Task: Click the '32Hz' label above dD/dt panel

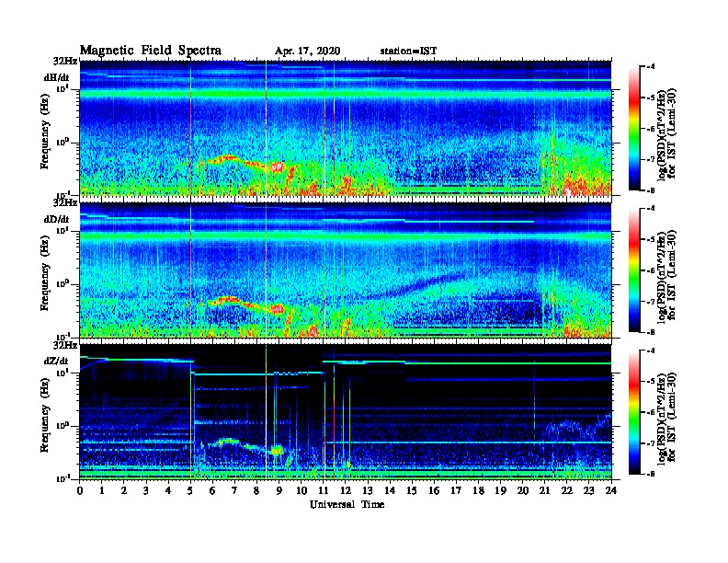Action: pos(65,203)
